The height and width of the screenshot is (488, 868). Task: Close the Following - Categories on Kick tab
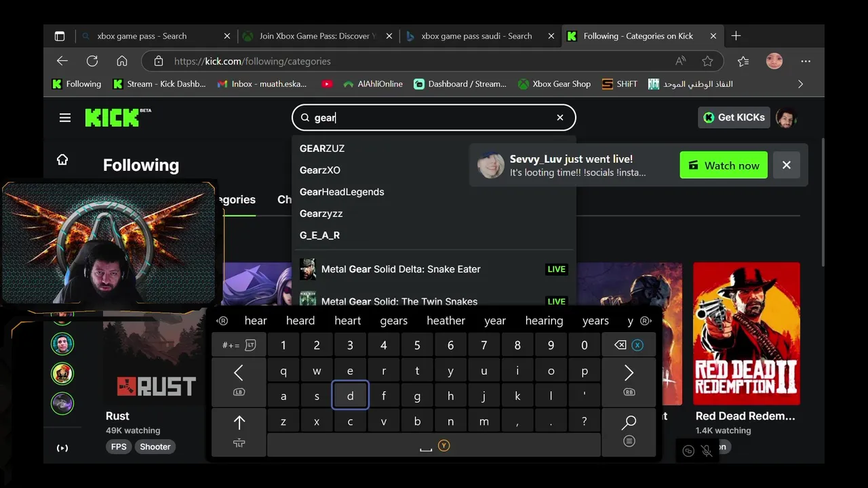tap(713, 36)
